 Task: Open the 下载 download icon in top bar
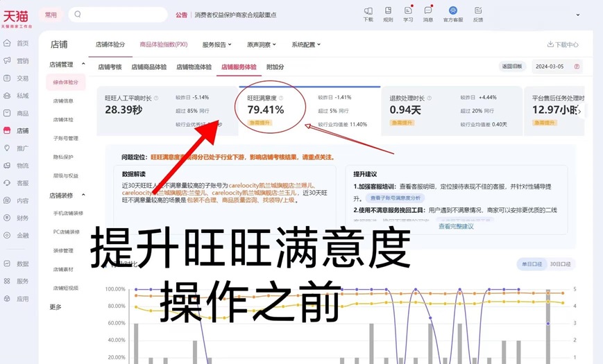pyautogui.click(x=368, y=11)
